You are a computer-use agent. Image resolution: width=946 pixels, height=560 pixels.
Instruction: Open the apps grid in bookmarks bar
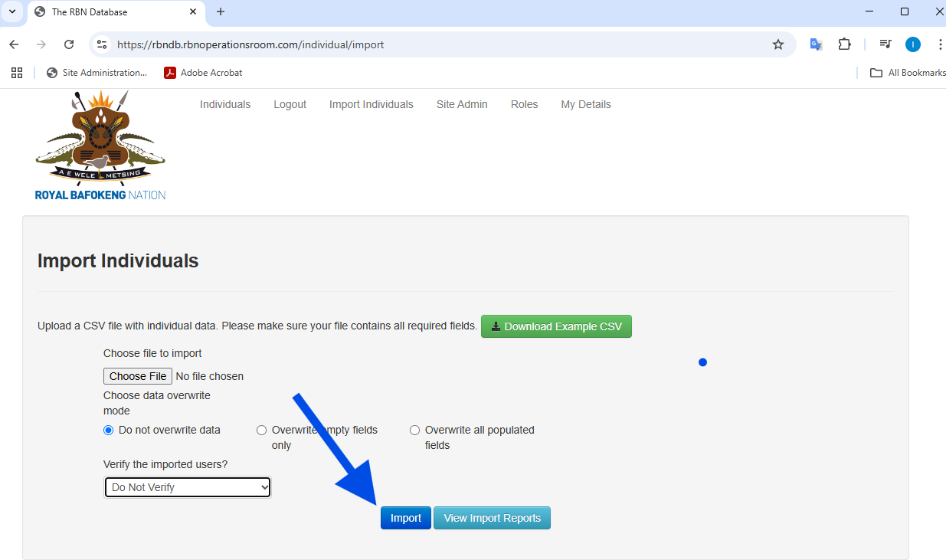coord(17,73)
